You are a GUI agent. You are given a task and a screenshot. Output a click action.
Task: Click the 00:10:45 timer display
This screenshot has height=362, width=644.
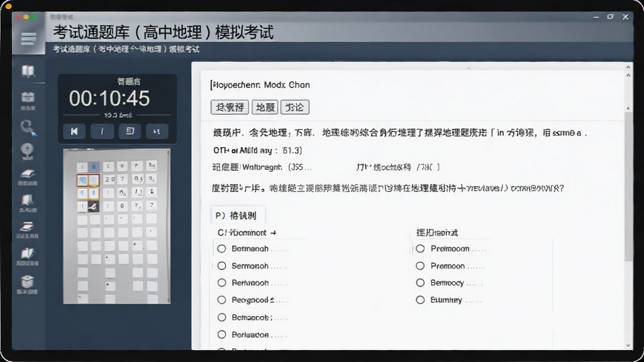pos(109,99)
